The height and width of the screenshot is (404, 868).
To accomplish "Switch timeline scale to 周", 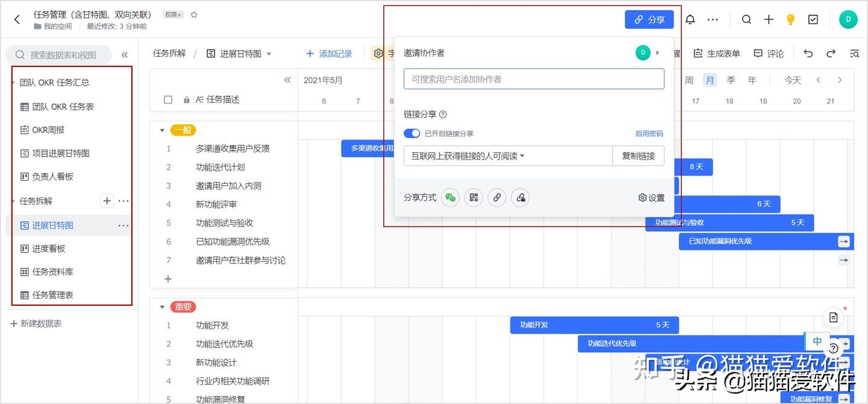I will point(689,79).
